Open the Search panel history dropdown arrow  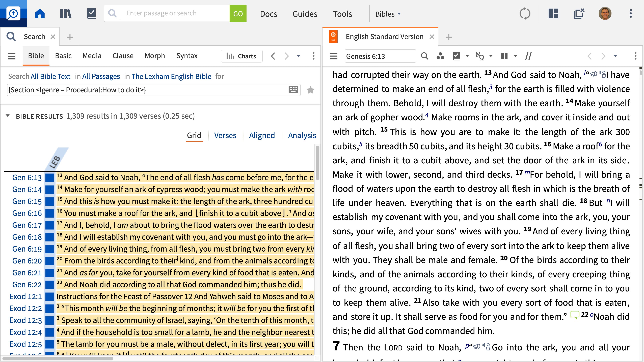pyautogui.click(x=299, y=56)
